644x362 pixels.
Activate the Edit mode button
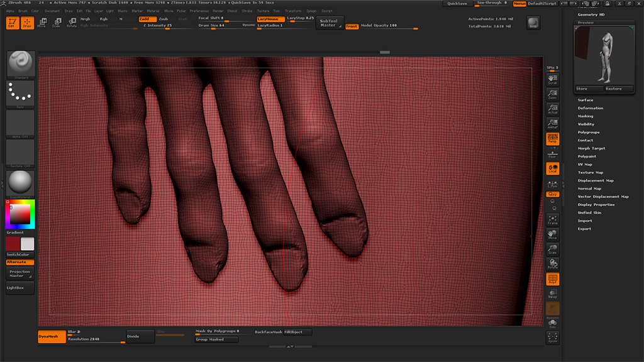13,23
